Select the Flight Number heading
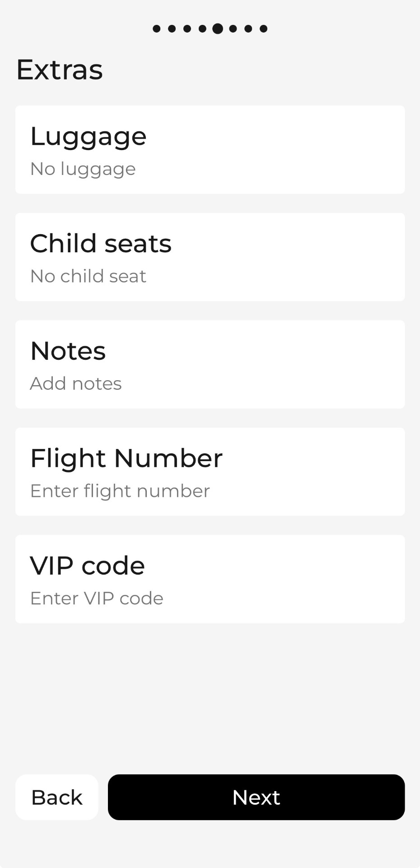420x868 pixels. [126, 458]
